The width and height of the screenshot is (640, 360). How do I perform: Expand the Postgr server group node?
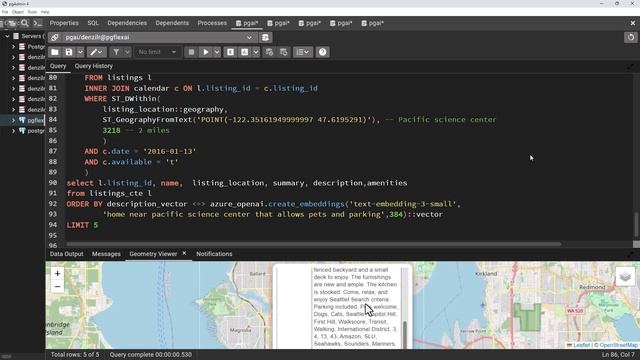[x=13, y=47]
